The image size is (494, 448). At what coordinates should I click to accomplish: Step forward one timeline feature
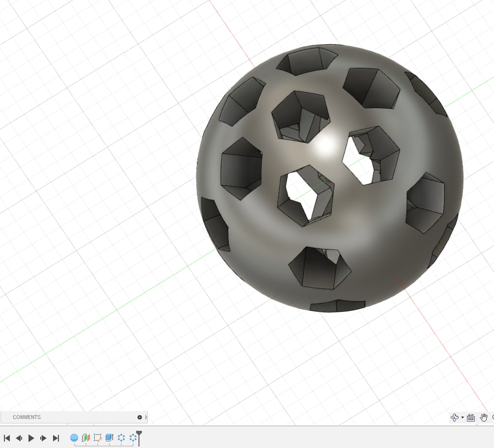coord(43,438)
